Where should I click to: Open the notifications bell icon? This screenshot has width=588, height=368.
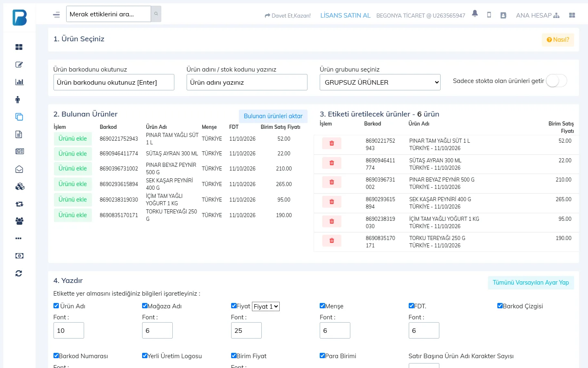click(x=475, y=13)
